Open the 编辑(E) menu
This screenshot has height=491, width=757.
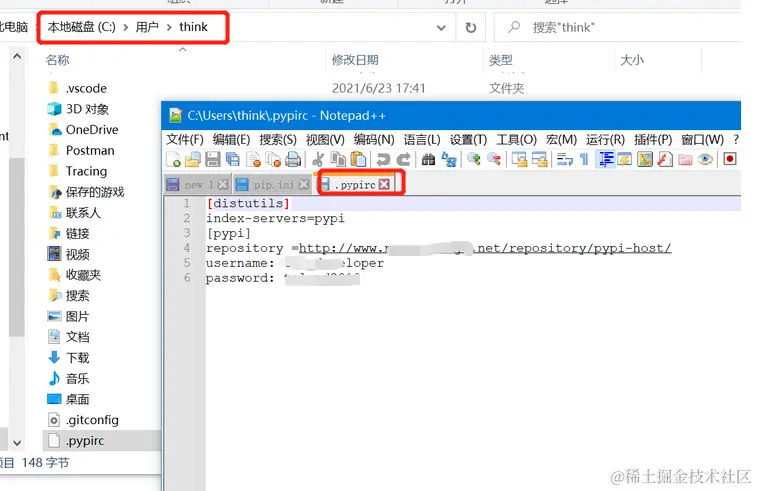click(x=231, y=140)
